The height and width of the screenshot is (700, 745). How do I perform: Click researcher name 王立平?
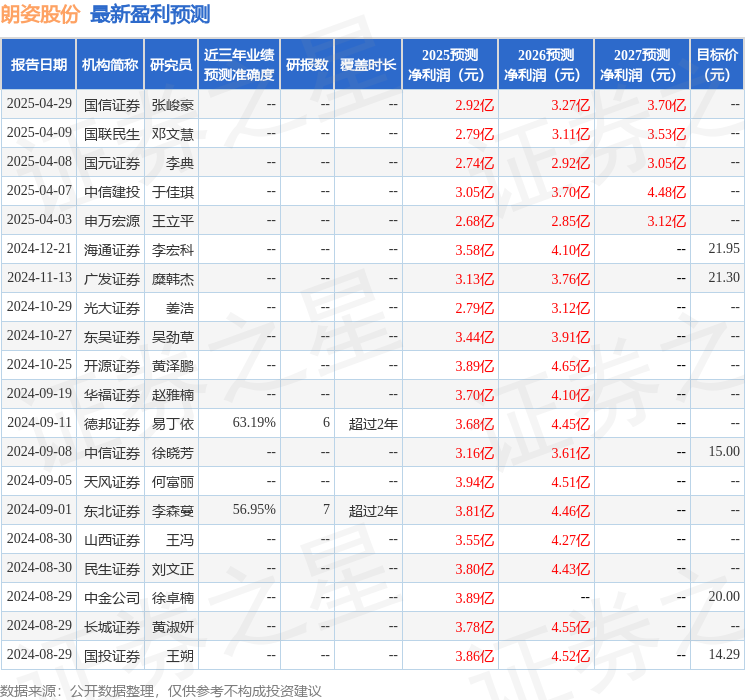click(x=172, y=221)
